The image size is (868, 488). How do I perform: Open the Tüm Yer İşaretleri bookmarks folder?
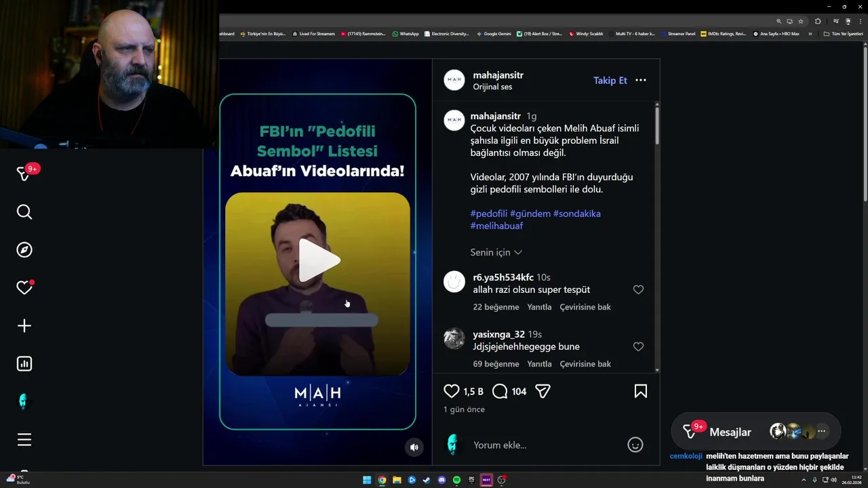[844, 34]
